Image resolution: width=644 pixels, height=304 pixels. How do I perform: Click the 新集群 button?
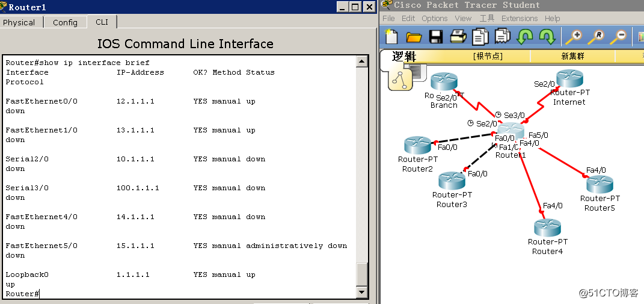point(572,57)
